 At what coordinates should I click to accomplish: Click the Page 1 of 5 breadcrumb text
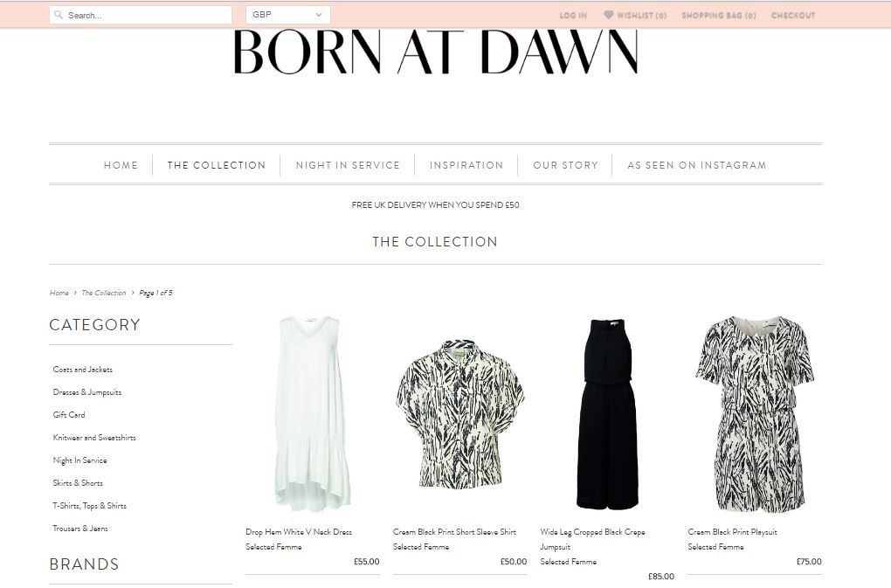click(x=155, y=294)
